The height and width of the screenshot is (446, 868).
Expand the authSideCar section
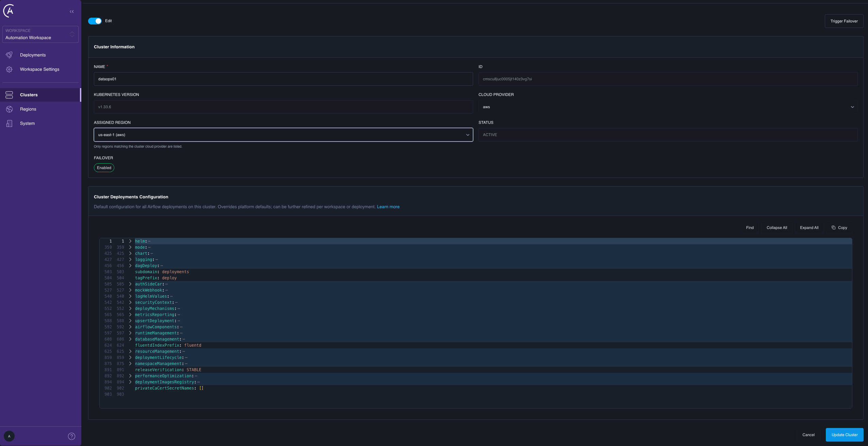(x=130, y=284)
